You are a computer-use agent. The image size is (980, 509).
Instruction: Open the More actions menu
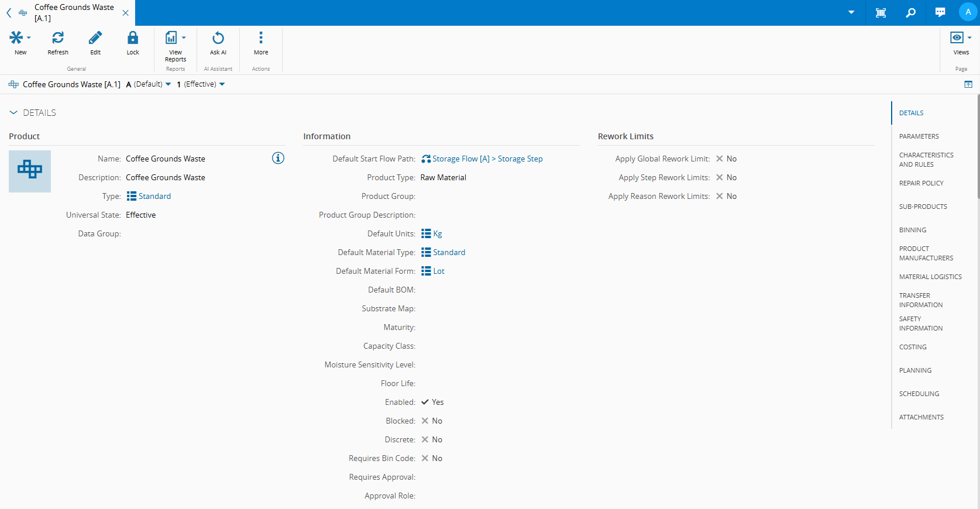point(261,39)
